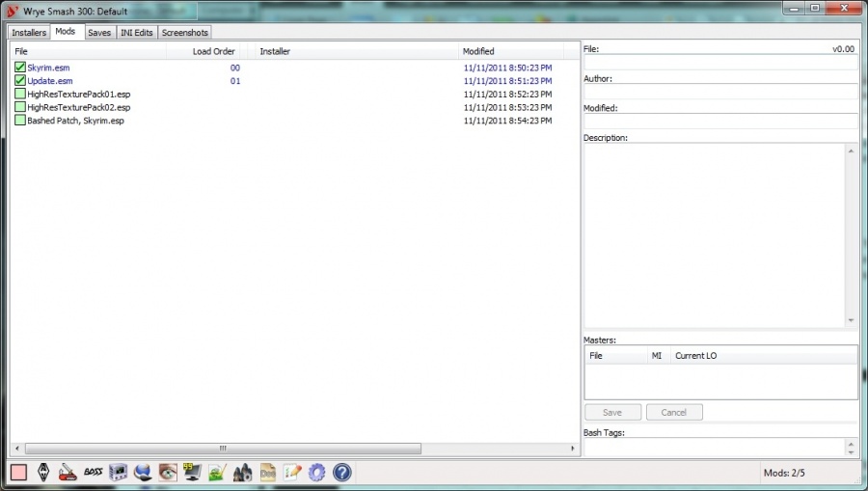Open Help with the question mark icon
868x491 pixels.
click(x=341, y=473)
